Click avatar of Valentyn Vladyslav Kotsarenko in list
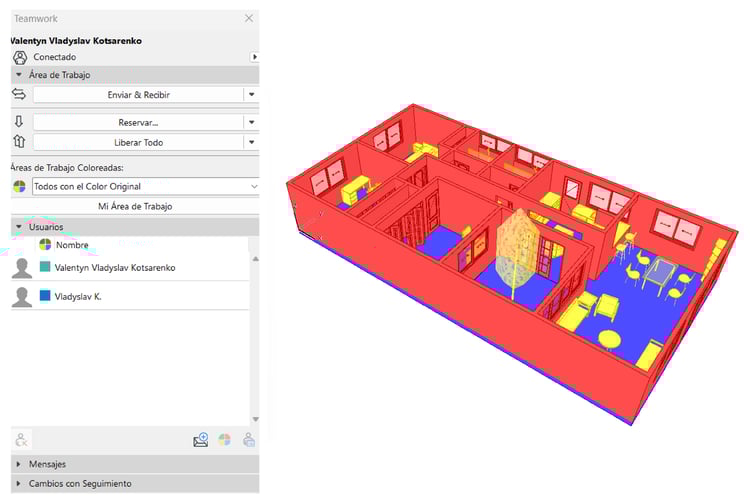This screenshot has width=750, height=500. point(22,268)
